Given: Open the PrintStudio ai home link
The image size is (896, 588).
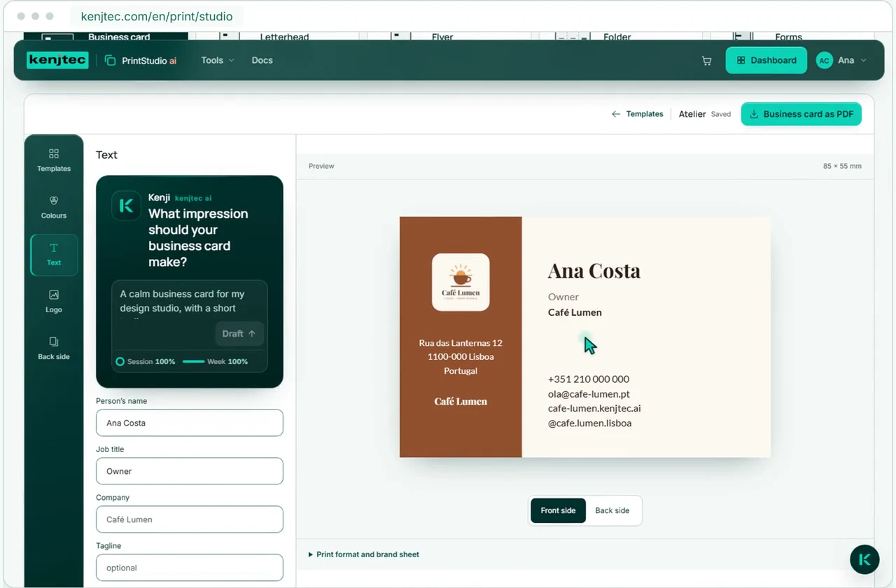Looking at the screenshot, I should 141,60.
